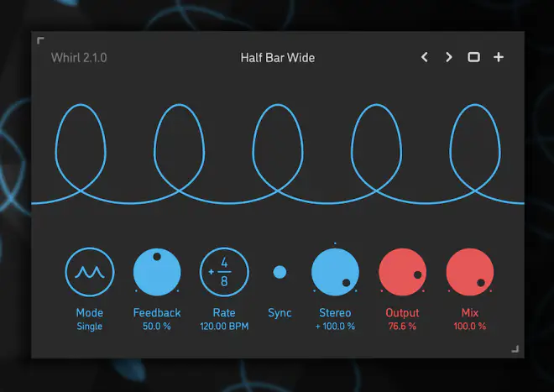This screenshot has width=554, height=392.
Task: Click the red Output knob
Action: click(x=403, y=273)
